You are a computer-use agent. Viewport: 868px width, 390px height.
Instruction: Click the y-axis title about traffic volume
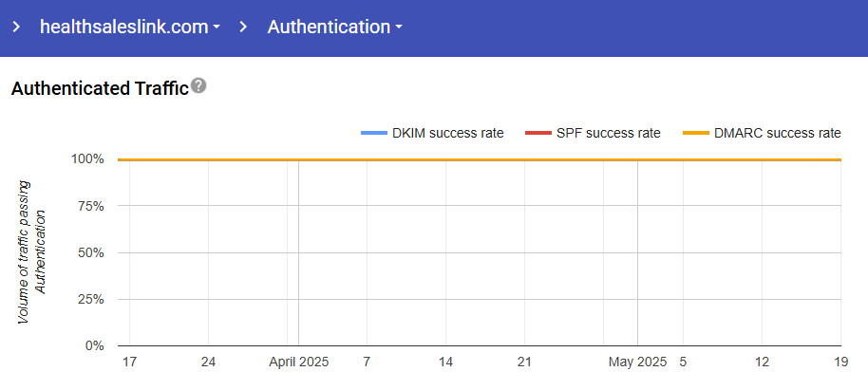32,251
